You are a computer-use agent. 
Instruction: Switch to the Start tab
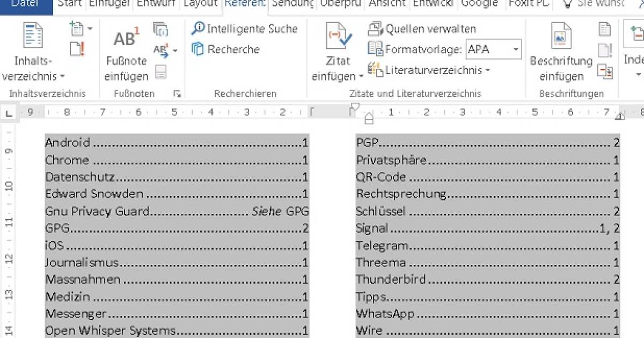(69, 4)
